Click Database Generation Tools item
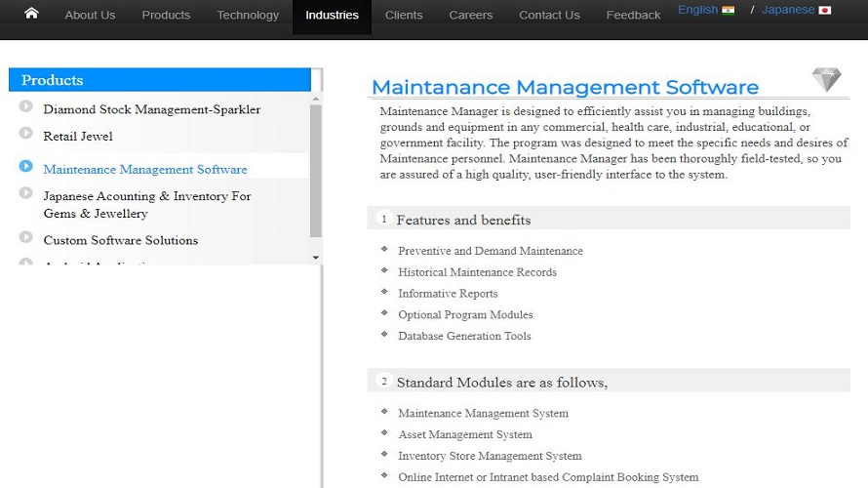This screenshot has width=868, height=488. pos(464,336)
